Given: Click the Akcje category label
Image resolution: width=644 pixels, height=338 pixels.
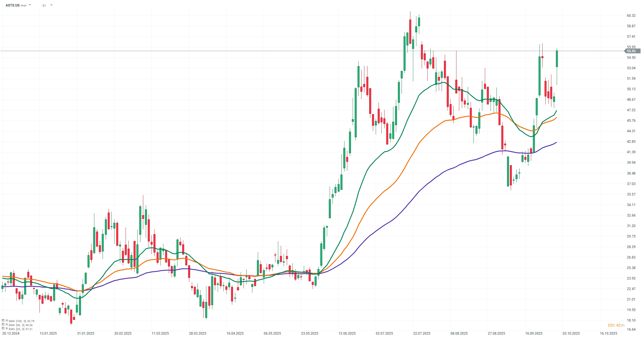Looking at the screenshot, I should 24,6.
